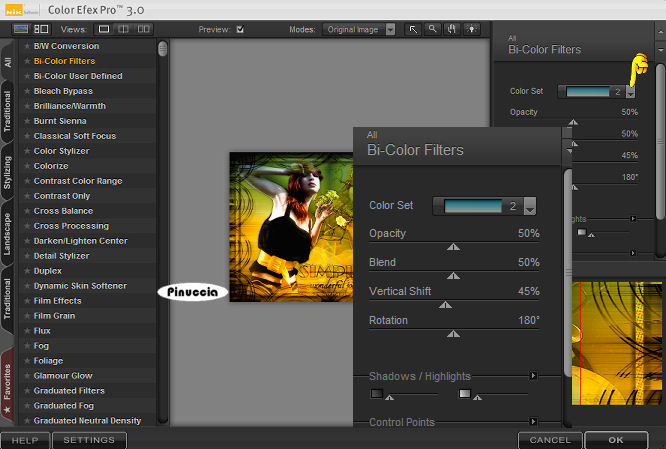This screenshot has height=449, width=666.
Task: Click the CANCEL button
Action: coord(550,440)
